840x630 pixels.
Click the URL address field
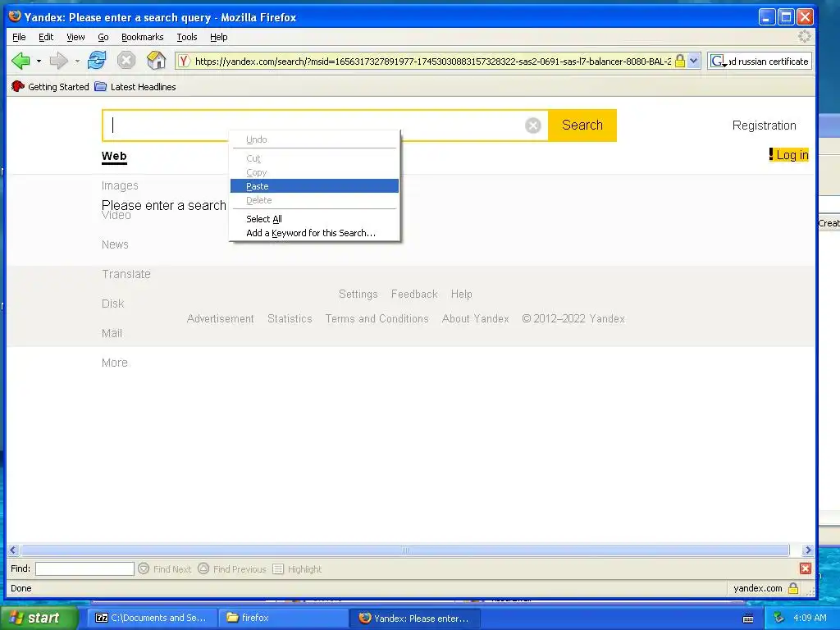433,61
